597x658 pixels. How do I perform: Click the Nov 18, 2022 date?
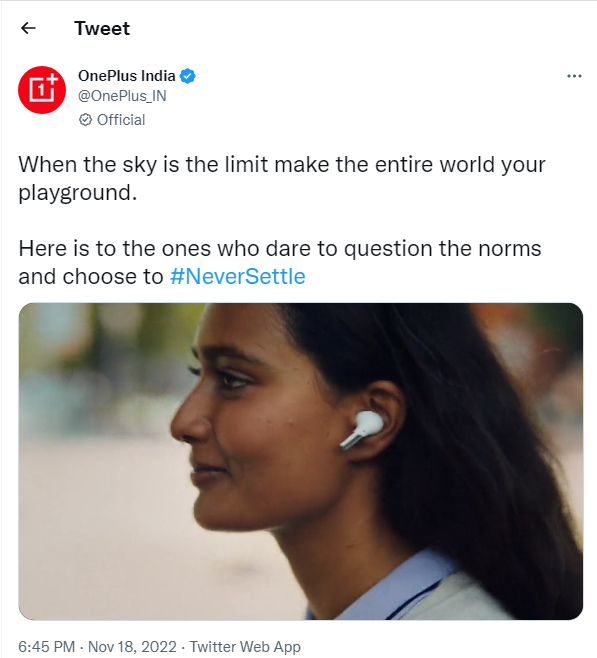pos(132,647)
